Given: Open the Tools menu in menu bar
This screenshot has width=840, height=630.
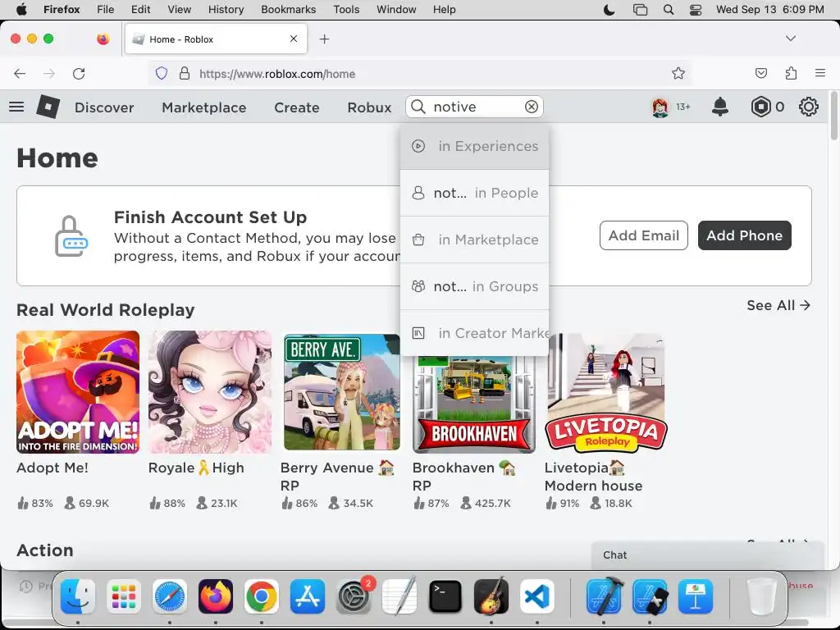Looking at the screenshot, I should (346, 9).
